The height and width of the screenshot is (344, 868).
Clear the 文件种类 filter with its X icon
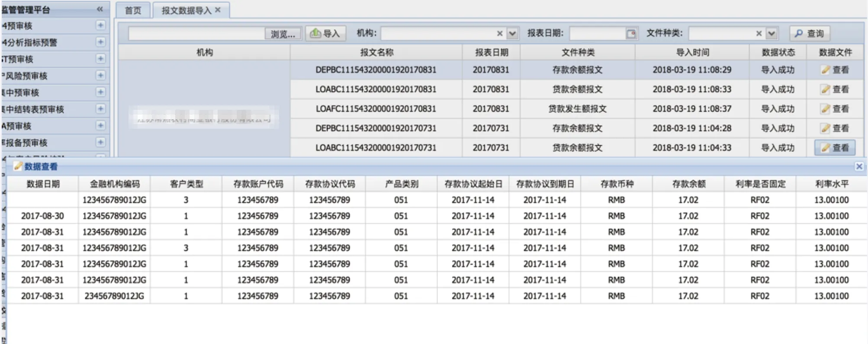coord(759,34)
